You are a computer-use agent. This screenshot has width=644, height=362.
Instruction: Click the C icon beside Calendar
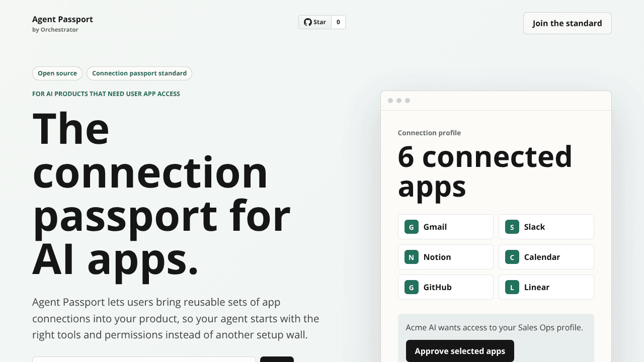click(512, 257)
